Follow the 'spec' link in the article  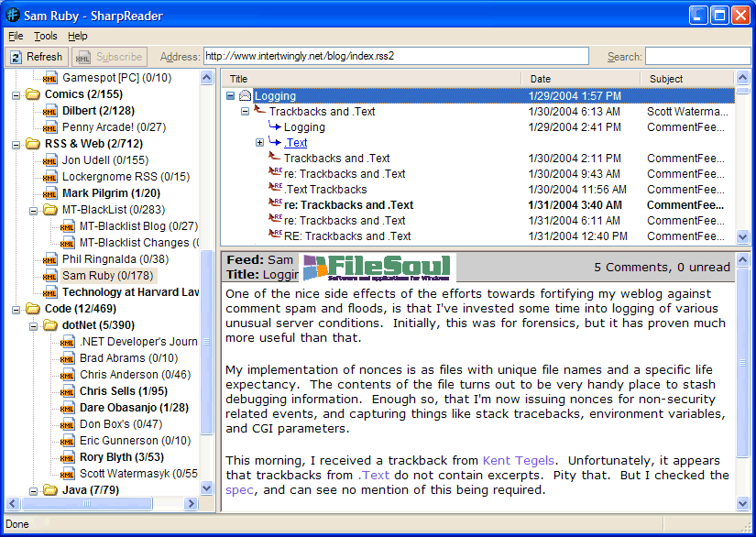click(239, 490)
